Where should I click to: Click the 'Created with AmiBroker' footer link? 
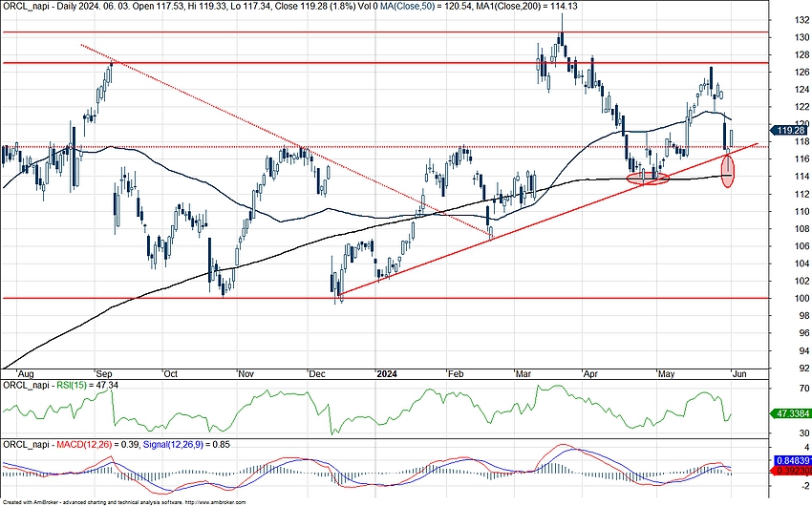pos(123,502)
